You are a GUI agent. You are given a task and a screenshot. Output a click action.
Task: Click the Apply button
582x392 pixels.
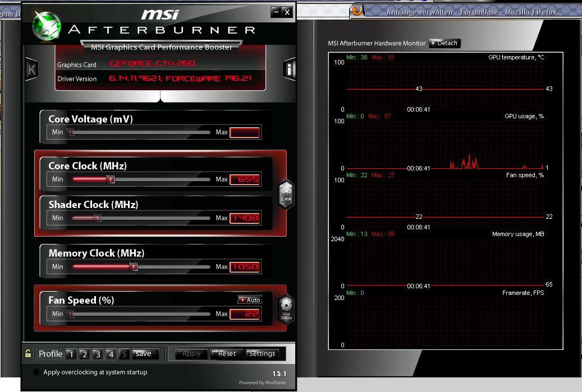click(191, 354)
